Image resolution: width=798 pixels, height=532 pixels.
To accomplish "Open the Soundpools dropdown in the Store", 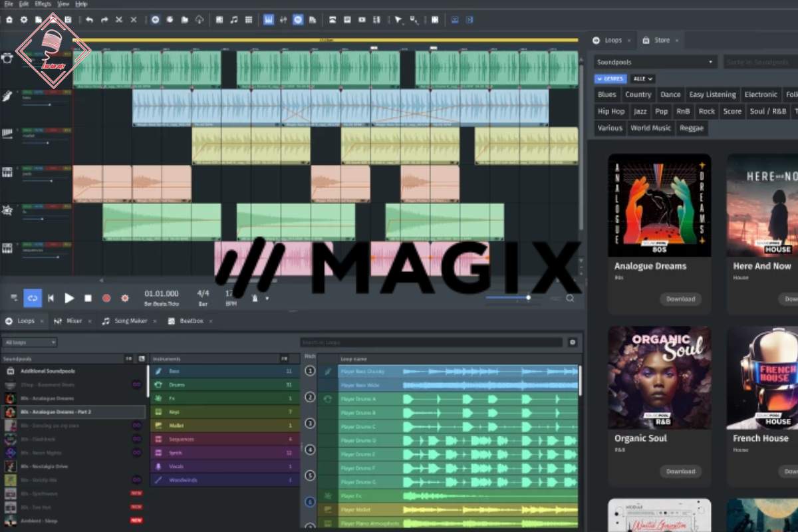I will (x=655, y=62).
